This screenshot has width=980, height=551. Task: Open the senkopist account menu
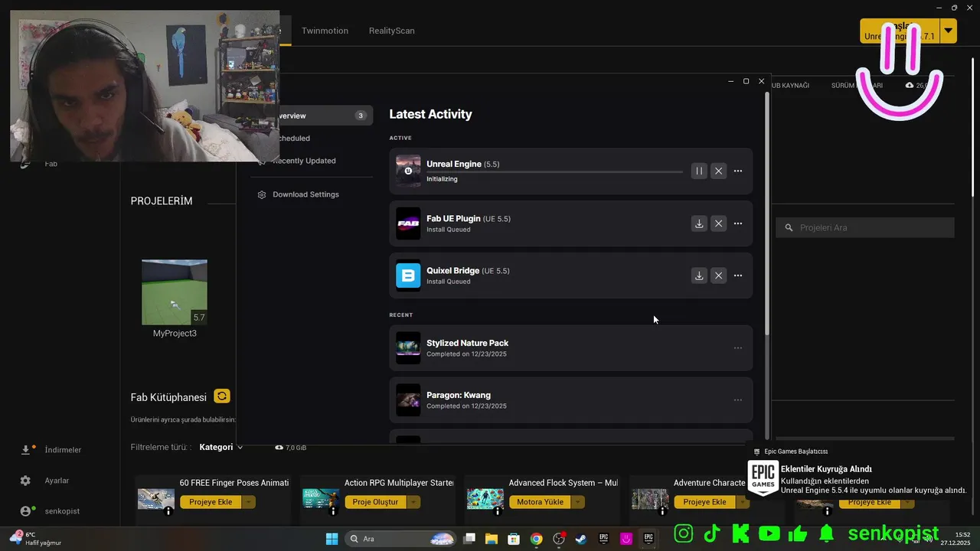point(51,511)
